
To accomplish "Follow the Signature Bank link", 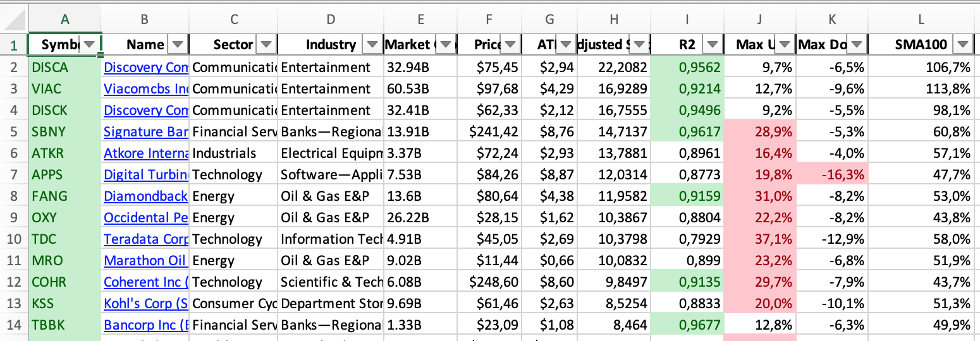I will (x=146, y=132).
